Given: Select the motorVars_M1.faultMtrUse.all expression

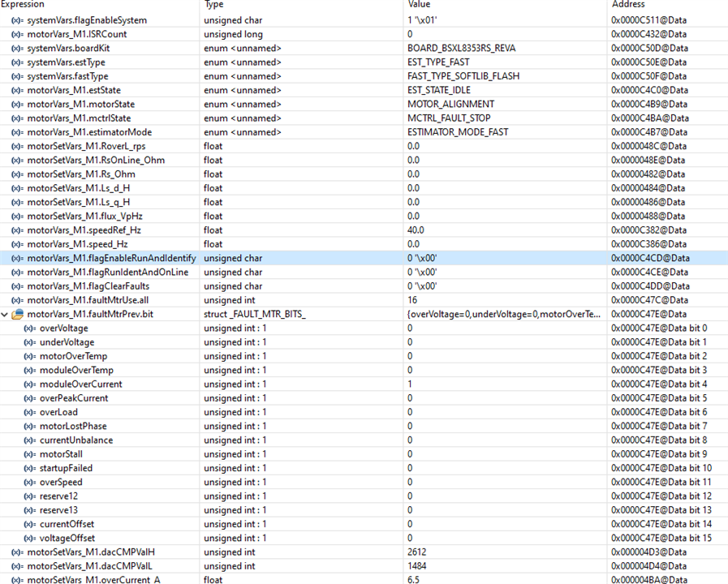Looking at the screenshot, I should tap(88, 300).
